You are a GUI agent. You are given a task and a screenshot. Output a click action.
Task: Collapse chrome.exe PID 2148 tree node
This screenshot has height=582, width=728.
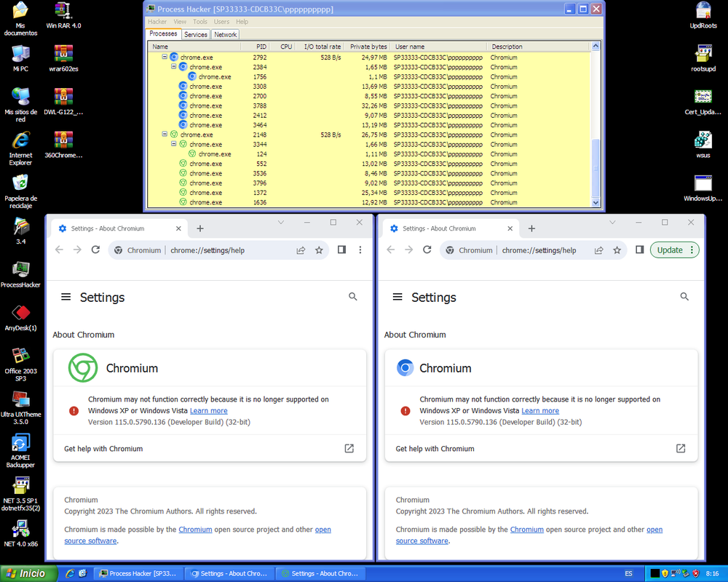coord(165,134)
